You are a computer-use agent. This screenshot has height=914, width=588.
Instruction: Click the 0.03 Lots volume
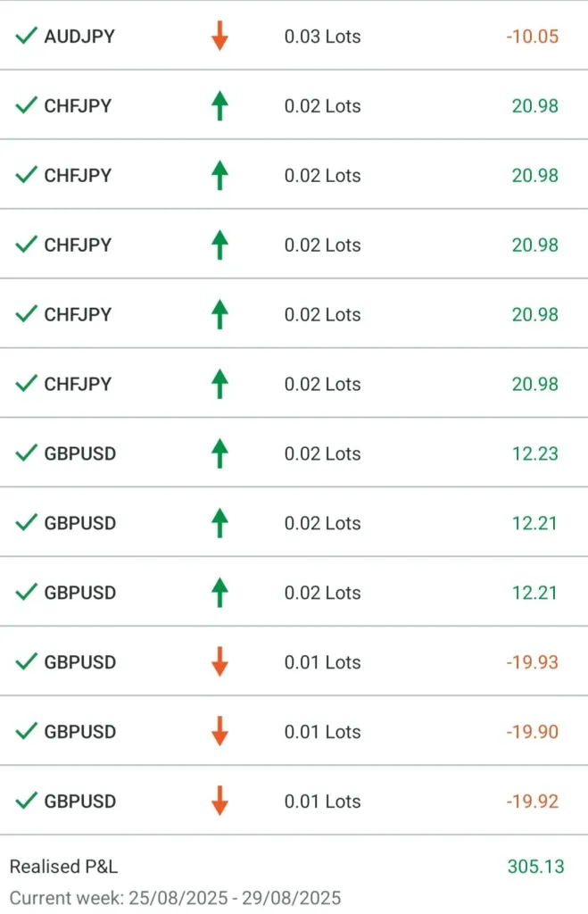click(322, 37)
